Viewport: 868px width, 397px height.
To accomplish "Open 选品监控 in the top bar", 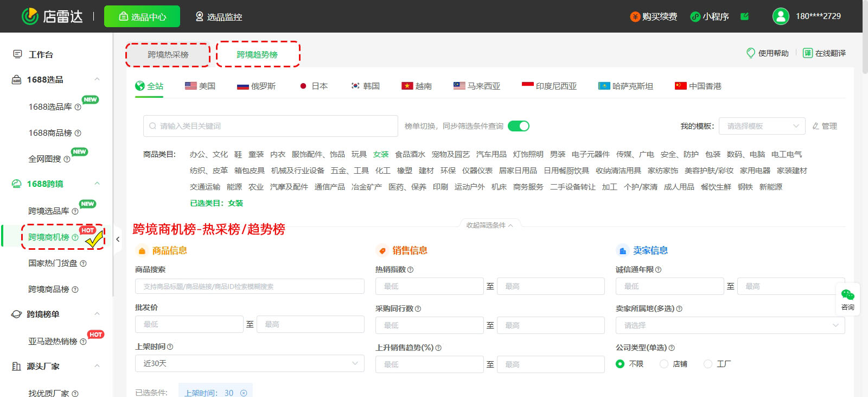I will [x=219, y=17].
